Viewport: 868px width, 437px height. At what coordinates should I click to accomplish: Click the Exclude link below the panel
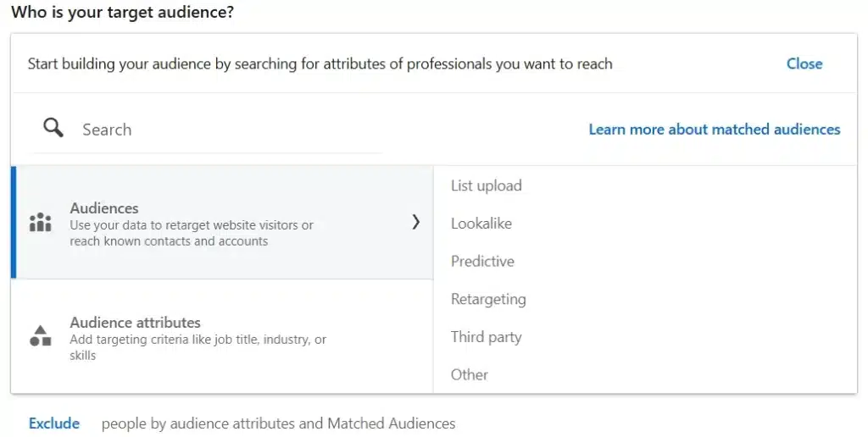tap(54, 423)
